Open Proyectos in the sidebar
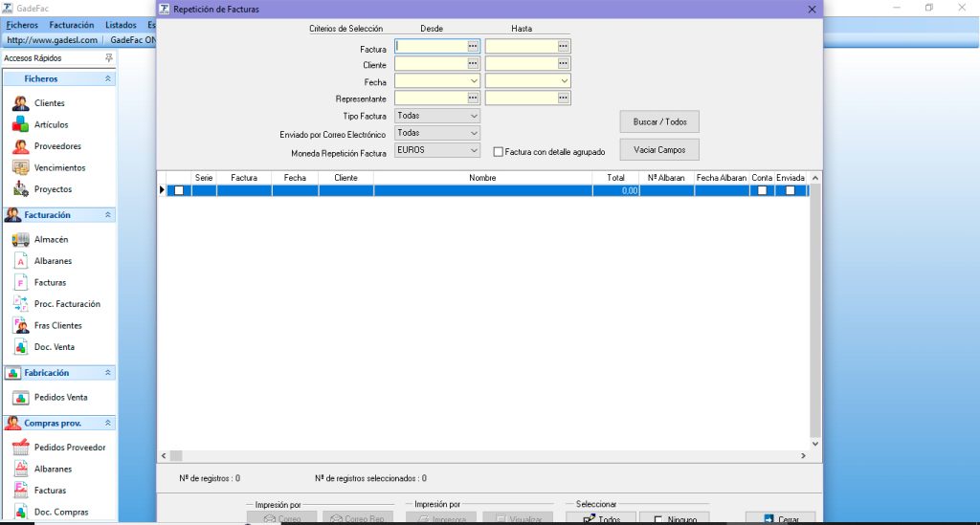 tap(53, 189)
